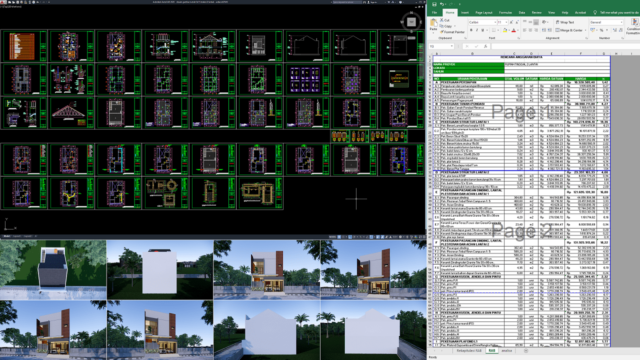The height and width of the screenshot is (360, 640).
Task: Click Decrease Font Size icon
Action: (x=517, y=22)
